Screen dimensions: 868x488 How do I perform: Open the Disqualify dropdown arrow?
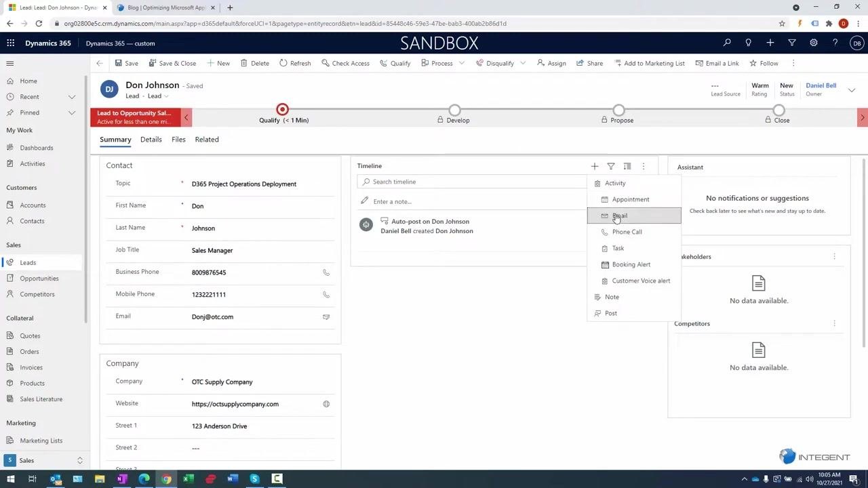[x=523, y=63]
